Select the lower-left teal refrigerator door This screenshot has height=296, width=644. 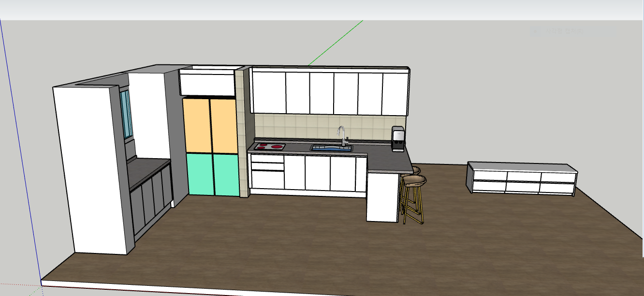click(x=200, y=174)
